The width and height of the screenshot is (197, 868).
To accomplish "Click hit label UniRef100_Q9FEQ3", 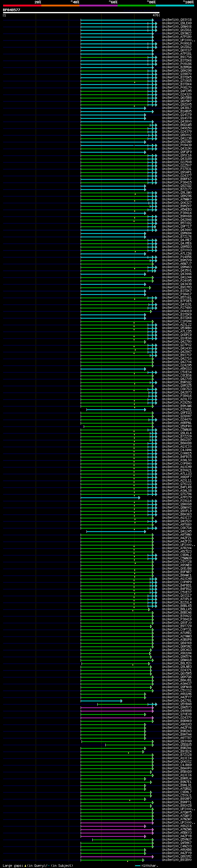I will 177,413.
